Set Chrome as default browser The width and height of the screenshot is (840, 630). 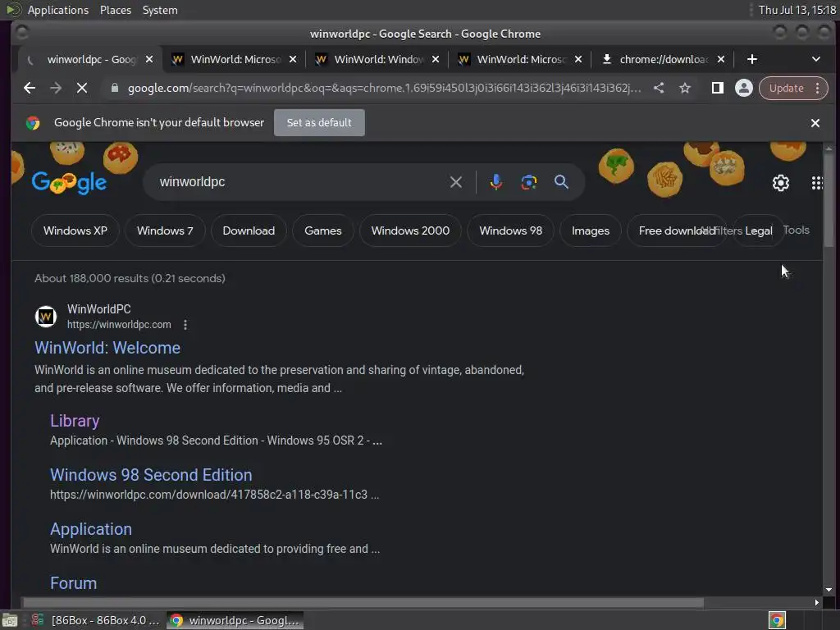(319, 123)
